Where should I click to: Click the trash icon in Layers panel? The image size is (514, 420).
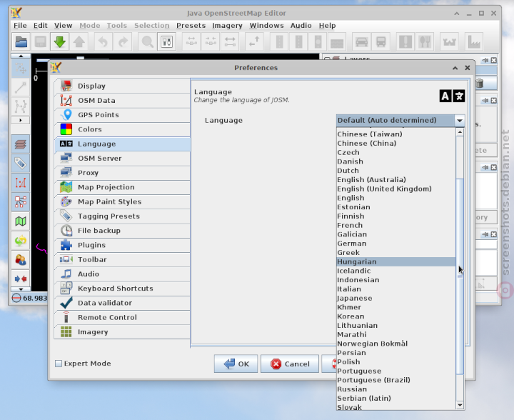(479, 83)
